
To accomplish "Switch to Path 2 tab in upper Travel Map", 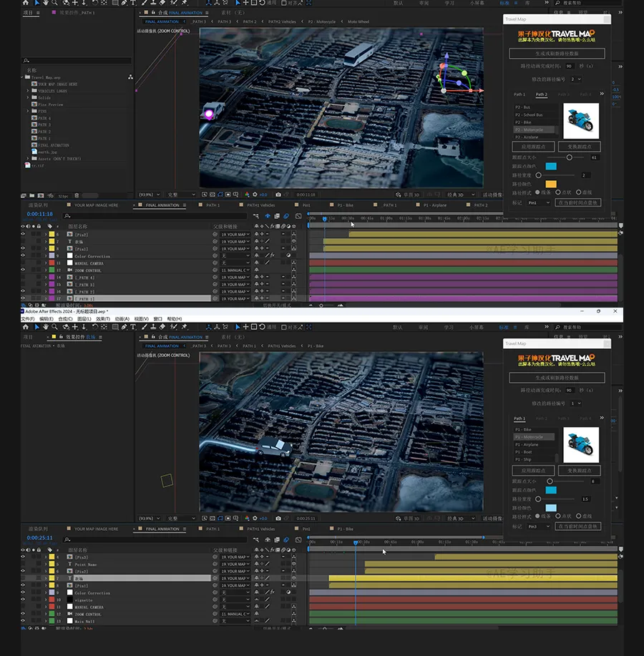I will (x=542, y=94).
